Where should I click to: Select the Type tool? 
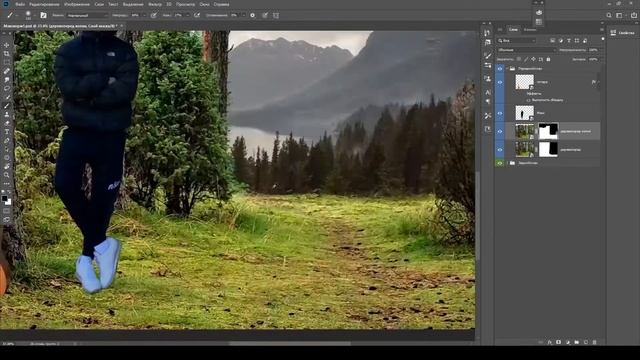coord(7,131)
